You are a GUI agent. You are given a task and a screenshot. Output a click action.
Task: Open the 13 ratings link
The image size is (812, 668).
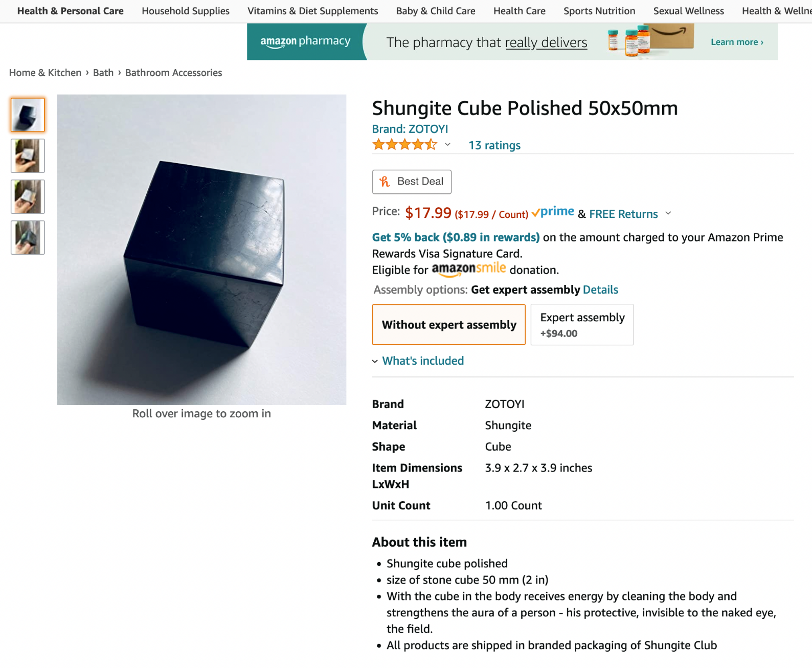point(494,145)
